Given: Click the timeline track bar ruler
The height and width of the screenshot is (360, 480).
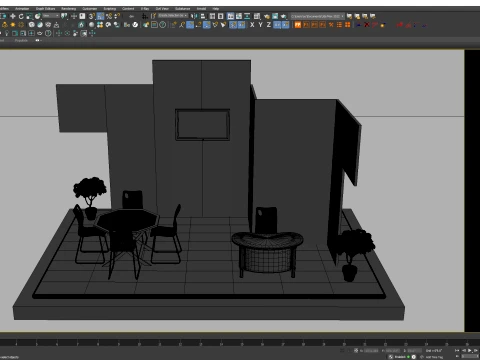Looking at the screenshot, I should tap(240, 342).
